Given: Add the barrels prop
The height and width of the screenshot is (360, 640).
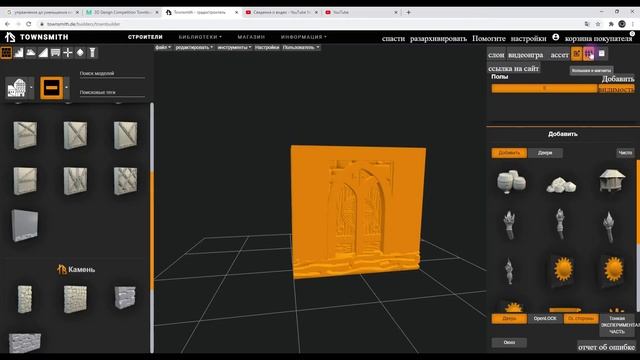Looking at the screenshot, I should pos(511,182).
